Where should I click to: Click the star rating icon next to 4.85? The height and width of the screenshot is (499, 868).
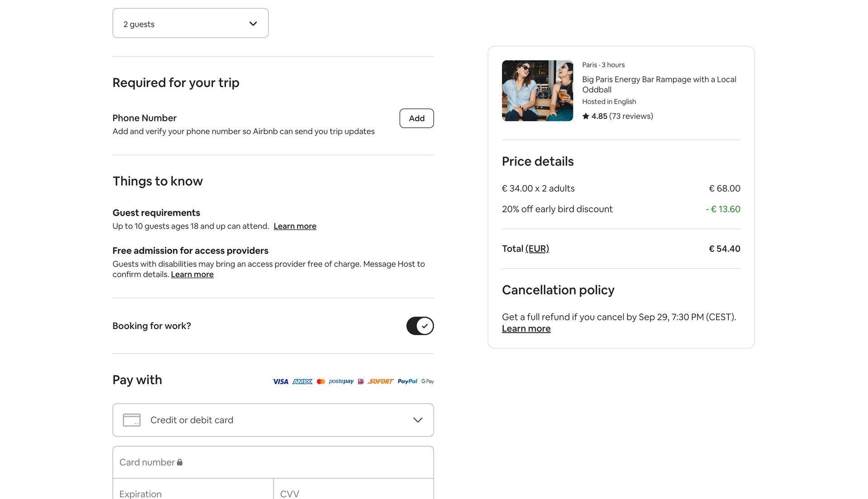585,116
